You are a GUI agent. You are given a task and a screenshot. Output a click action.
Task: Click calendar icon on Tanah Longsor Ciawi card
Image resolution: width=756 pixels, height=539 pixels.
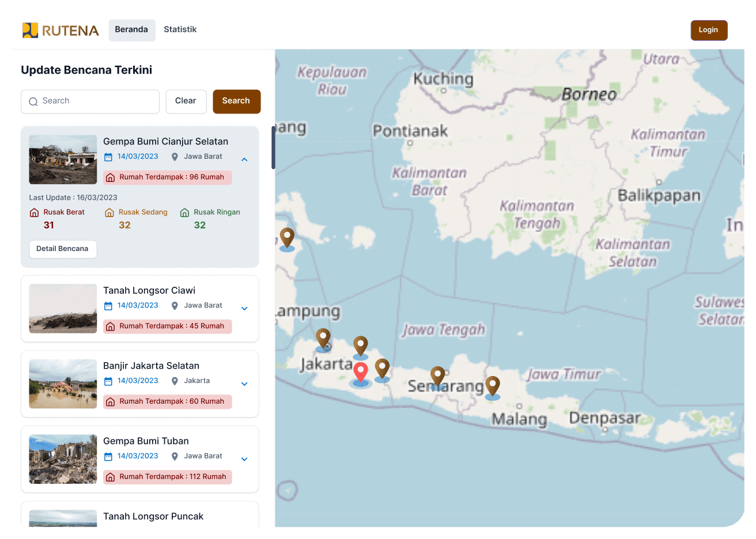tap(108, 306)
